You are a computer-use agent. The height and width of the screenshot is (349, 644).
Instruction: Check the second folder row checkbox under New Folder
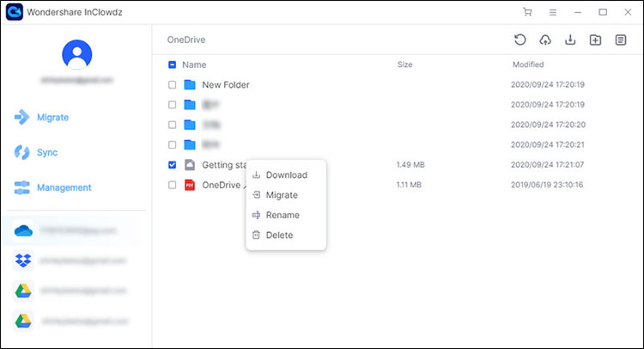click(x=172, y=105)
